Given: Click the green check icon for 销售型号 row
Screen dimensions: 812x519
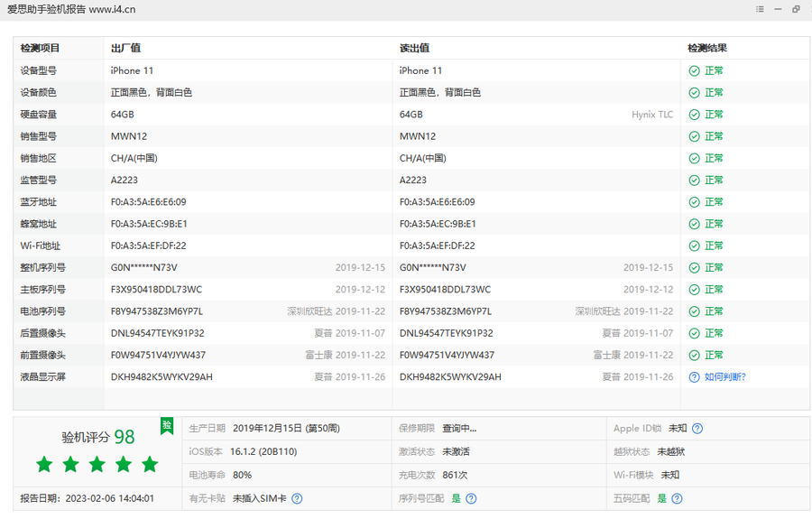Looking at the screenshot, I should 695,136.
